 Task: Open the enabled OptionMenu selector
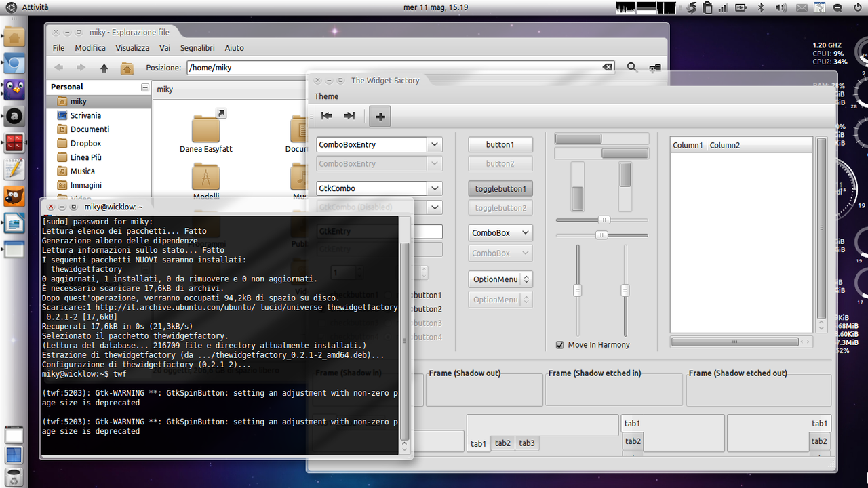tap(500, 279)
